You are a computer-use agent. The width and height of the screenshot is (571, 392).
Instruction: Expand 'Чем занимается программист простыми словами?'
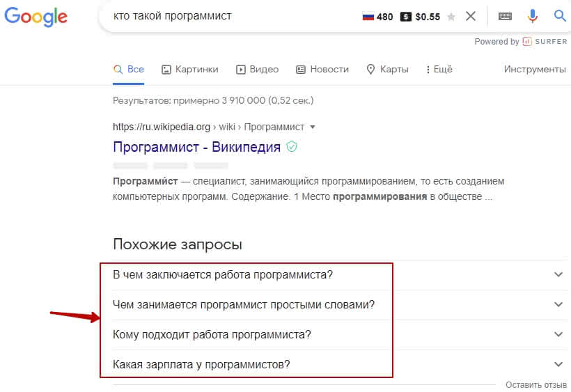coord(340,305)
